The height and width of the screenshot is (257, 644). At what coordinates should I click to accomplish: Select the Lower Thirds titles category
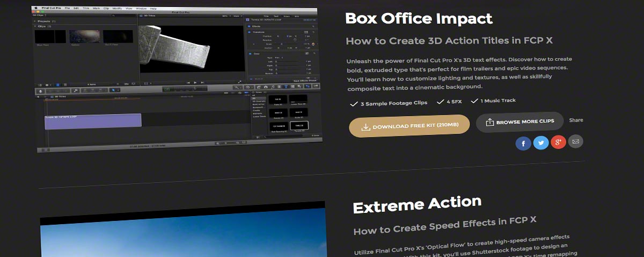260,117
